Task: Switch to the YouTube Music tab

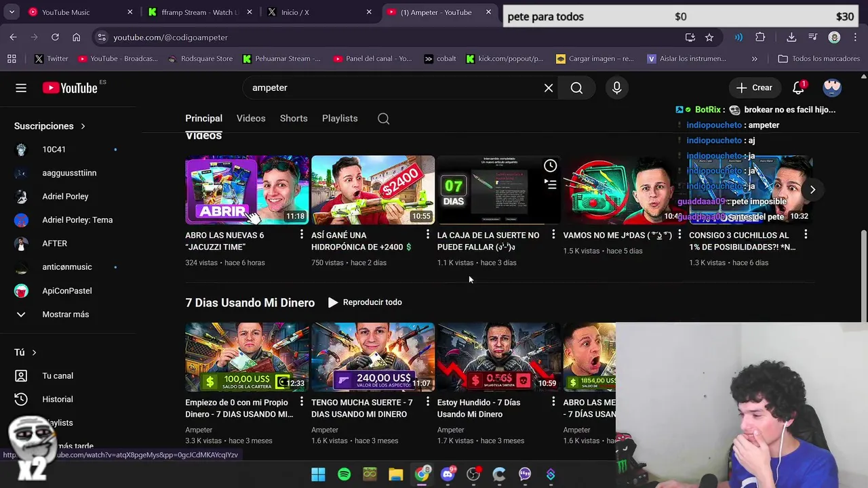Action: pos(81,12)
